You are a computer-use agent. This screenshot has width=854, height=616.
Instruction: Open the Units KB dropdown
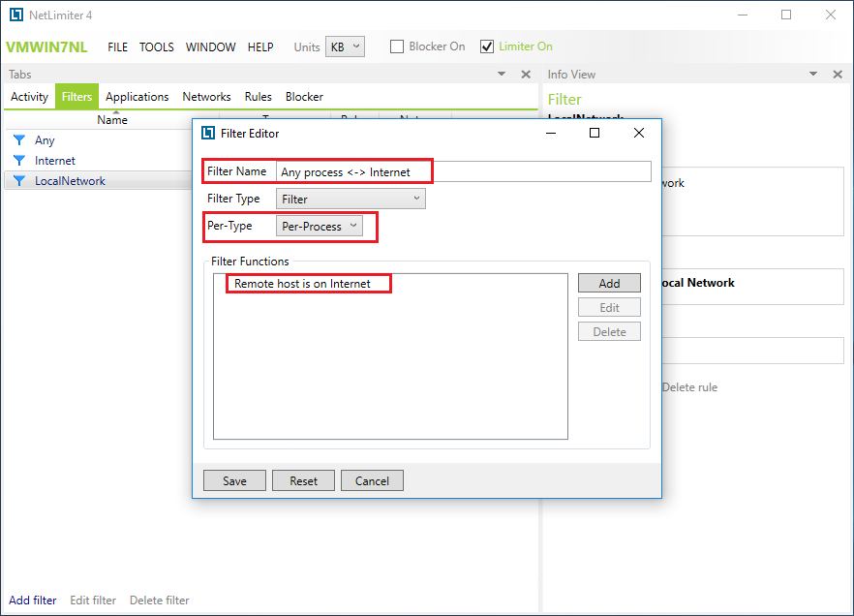point(345,46)
